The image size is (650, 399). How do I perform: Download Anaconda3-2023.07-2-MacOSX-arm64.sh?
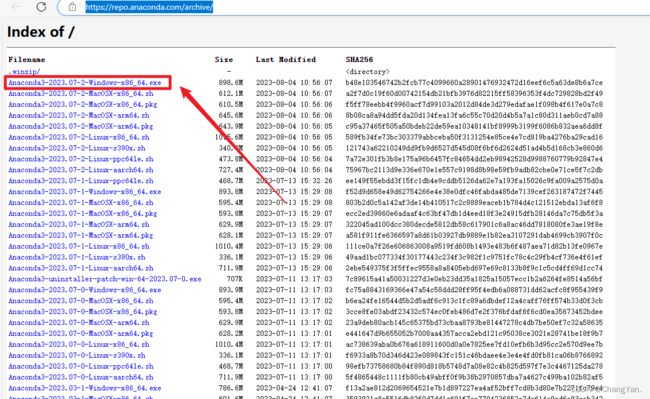79,115
